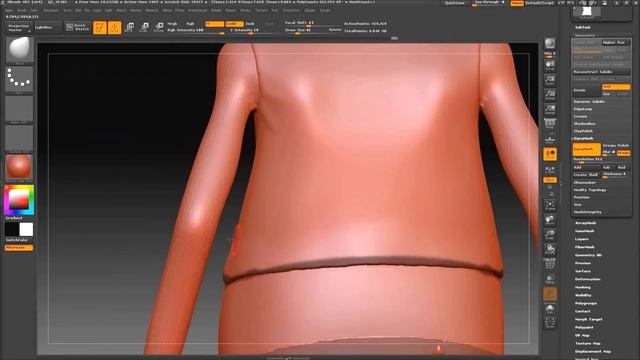Click the Scroll canvas icon
The height and width of the screenshot is (360, 640).
click(x=550, y=66)
